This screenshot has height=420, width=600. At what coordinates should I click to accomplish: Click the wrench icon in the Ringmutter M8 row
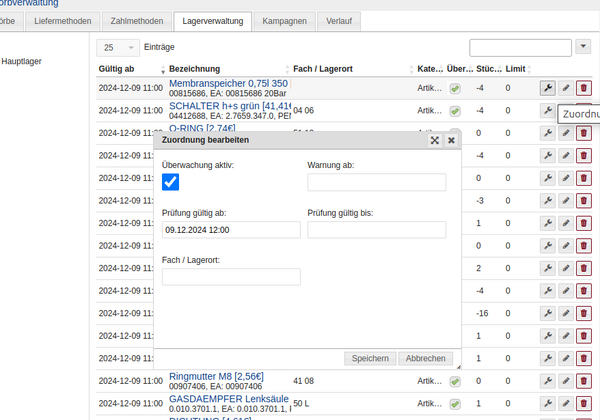pos(547,381)
